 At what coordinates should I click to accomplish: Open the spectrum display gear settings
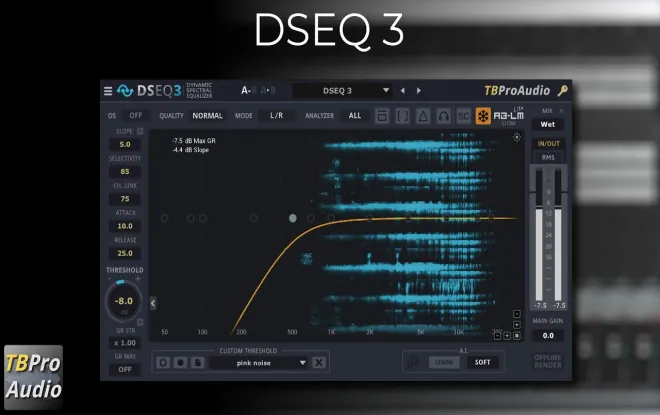[x=516, y=137]
